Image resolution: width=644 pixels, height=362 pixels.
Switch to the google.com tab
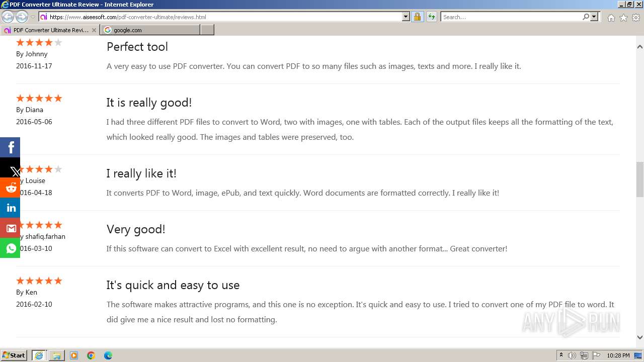pos(150,30)
